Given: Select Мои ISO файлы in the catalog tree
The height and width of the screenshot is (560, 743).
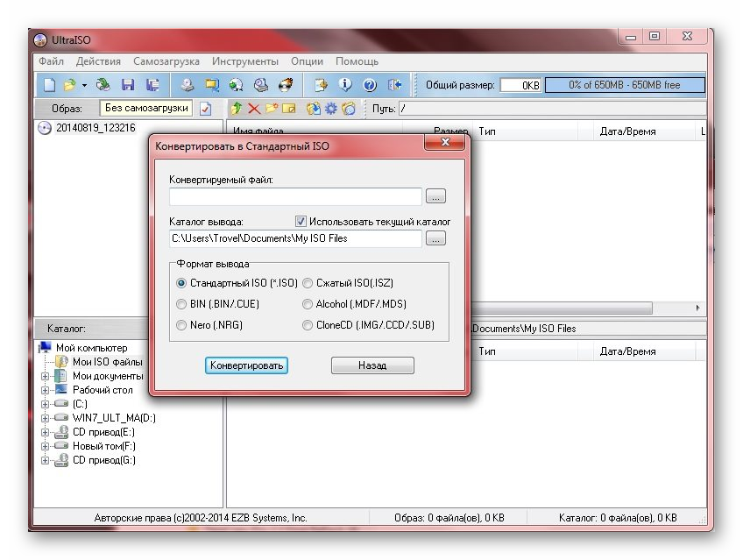Looking at the screenshot, I should coord(108,362).
